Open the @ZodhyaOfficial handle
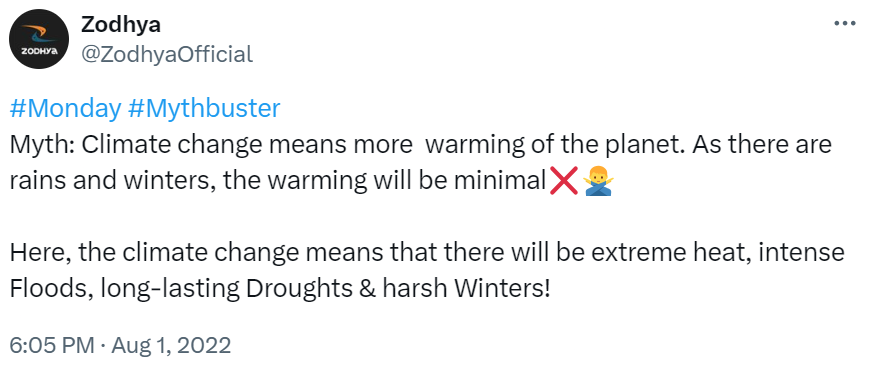The width and height of the screenshot is (869, 367). pyautogui.click(x=167, y=54)
